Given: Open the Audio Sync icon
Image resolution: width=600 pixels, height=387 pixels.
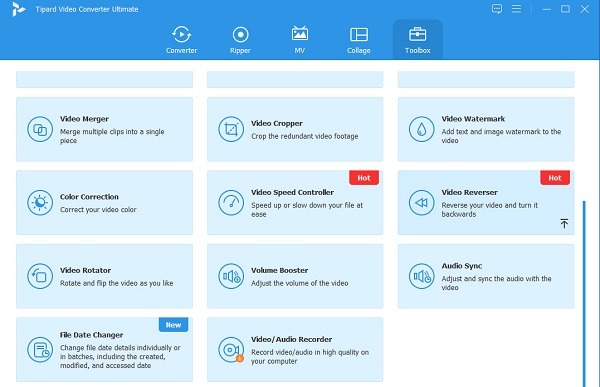Looking at the screenshot, I should [421, 276].
